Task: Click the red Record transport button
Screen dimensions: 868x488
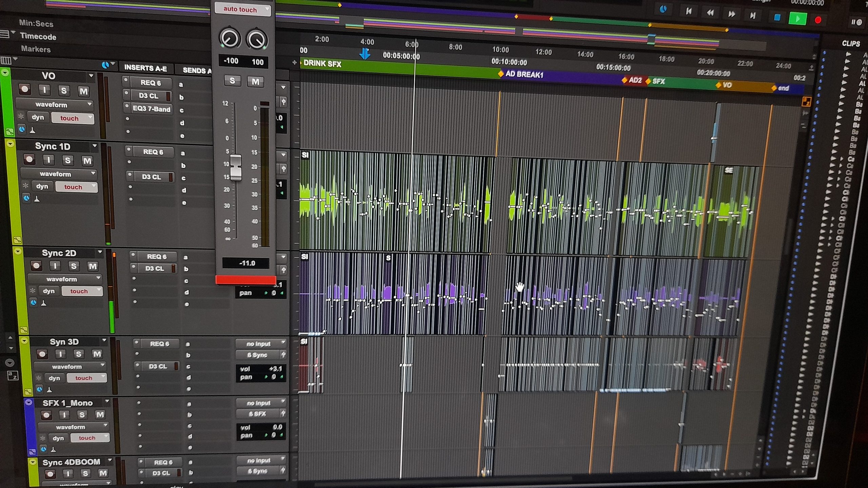Action: point(818,20)
